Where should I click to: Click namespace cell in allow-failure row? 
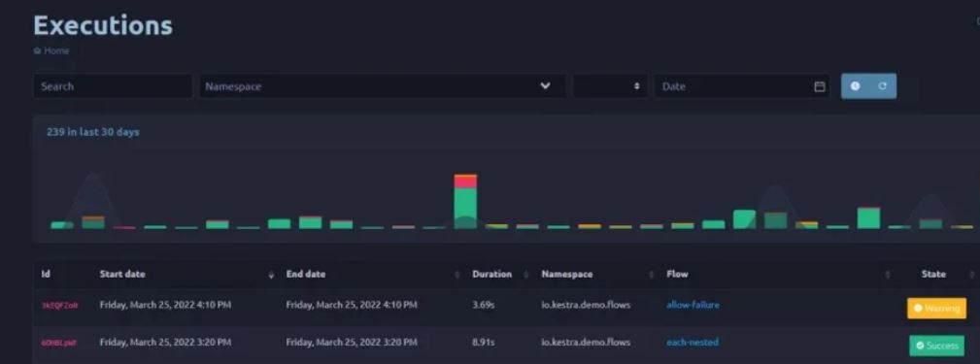tap(586, 306)
